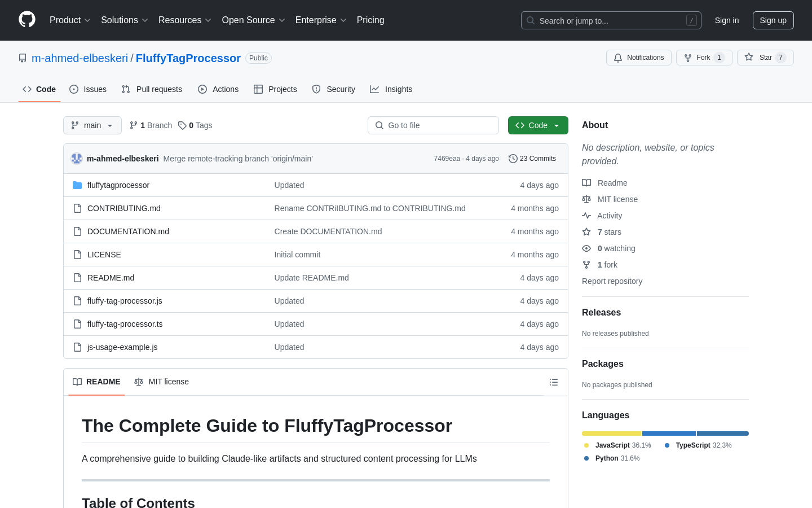Click the Packages heading link
Screen dimensions: 812x508
tap(603, 364)
